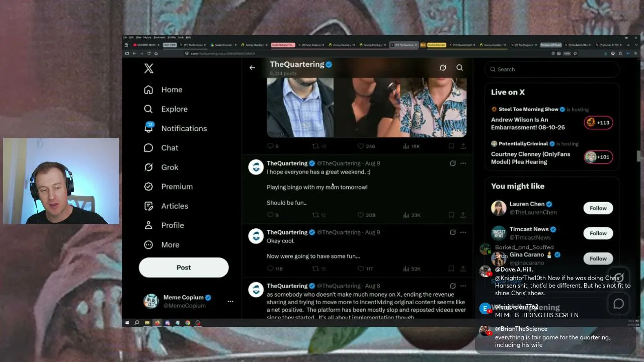This screenshot has height=362, width=644.
Task: Open Notifications in the sidebar
Action: tap(175, 128)
